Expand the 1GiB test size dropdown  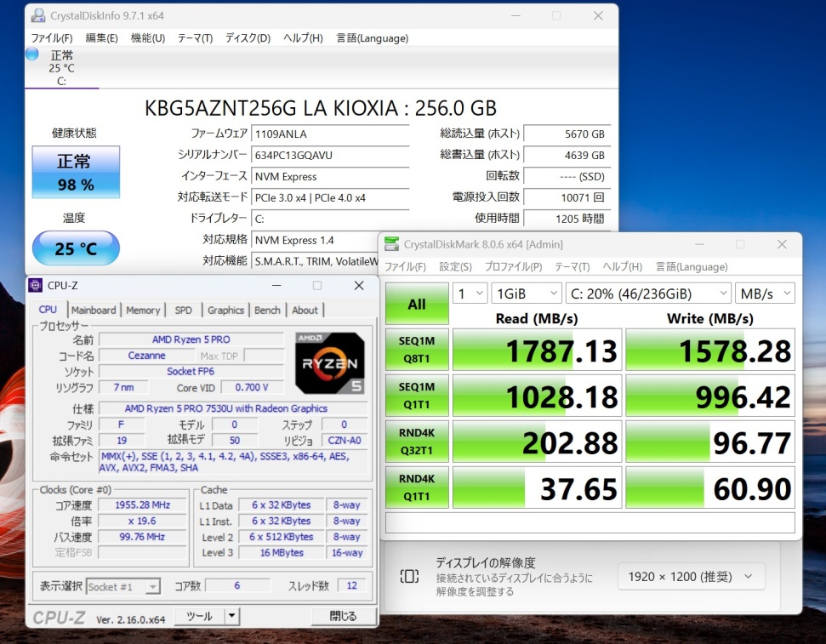pos(525,294)
